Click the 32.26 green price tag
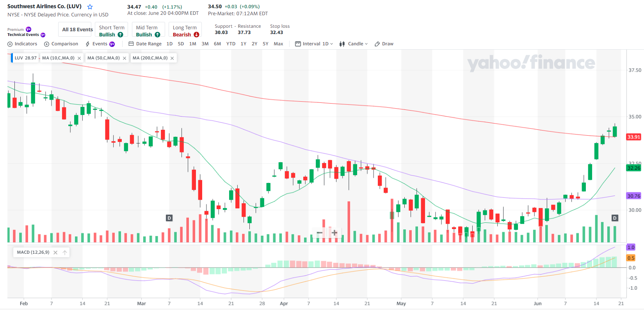 (634, 168)
